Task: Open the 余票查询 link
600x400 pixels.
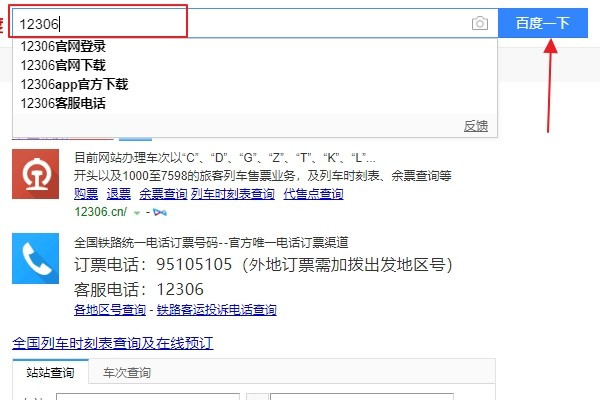Action: point(163,194)
